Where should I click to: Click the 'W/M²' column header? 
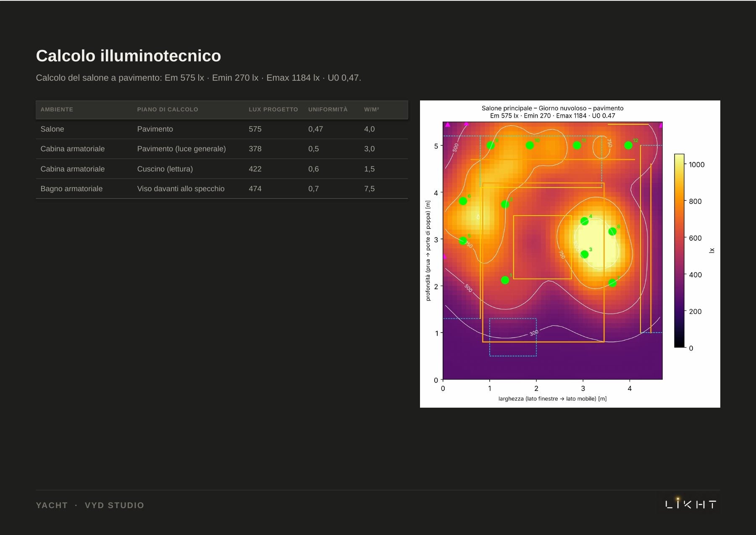(371, 109)
